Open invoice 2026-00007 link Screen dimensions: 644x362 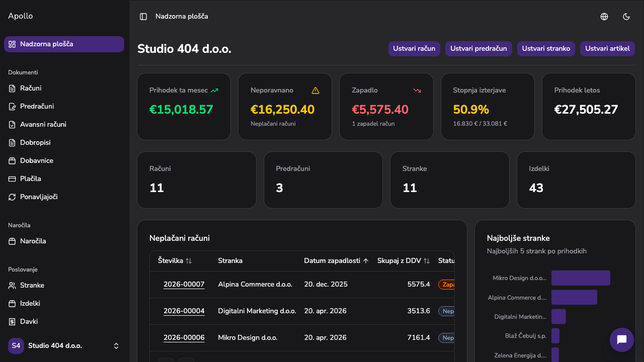pyautogui.click(x=184, y=285)
